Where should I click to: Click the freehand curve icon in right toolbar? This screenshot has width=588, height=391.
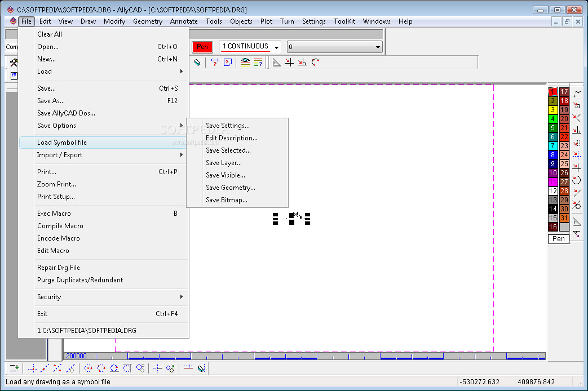[x=577, y=94]
